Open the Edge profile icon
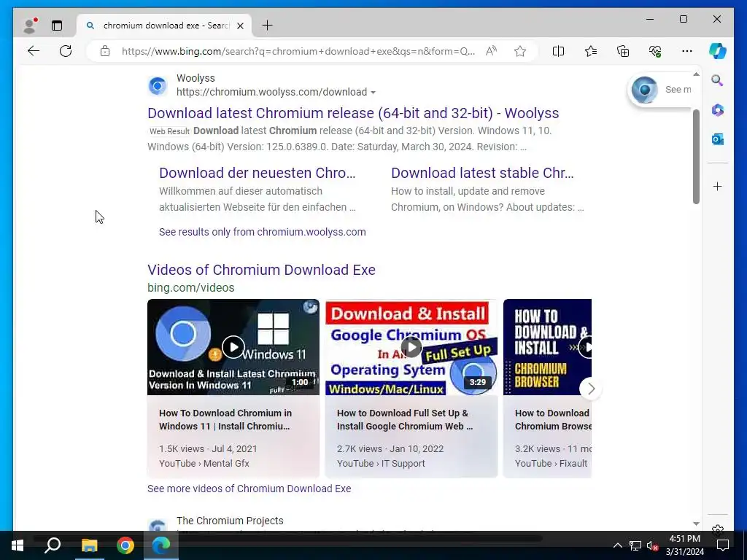The image size is (747, 560). point(30,26)
